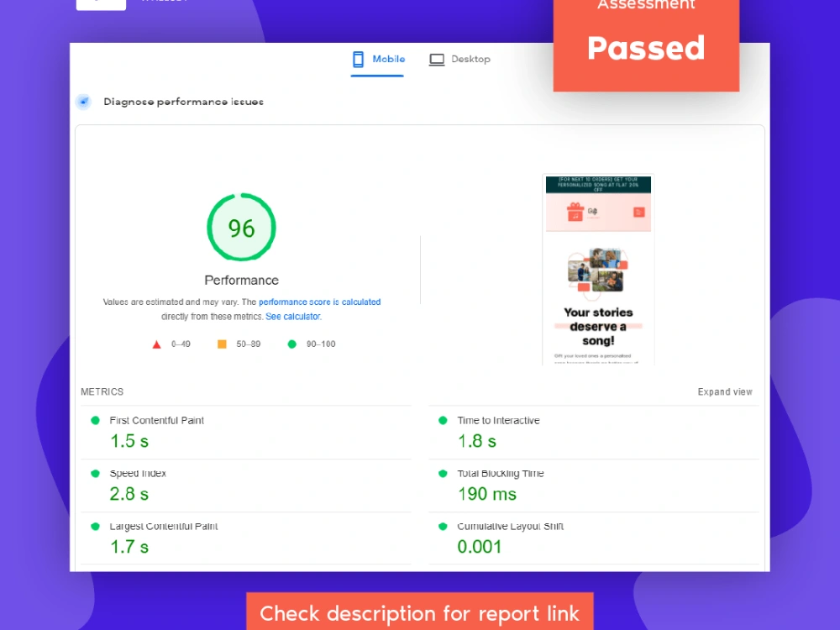Click the '90–100' score range text
Viewport: 840px width, 630px height.
[x=321, y=344]
